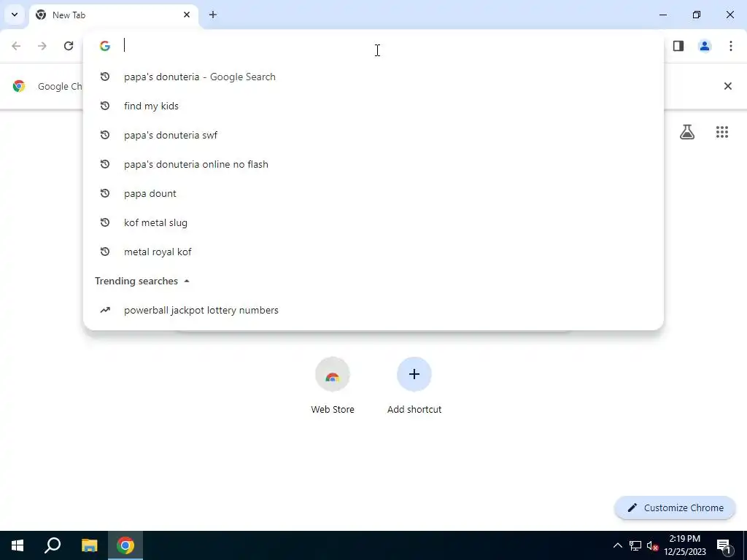747x560 pixels.
Task: Open the Google apps grid icon
Action: (722, 132)
